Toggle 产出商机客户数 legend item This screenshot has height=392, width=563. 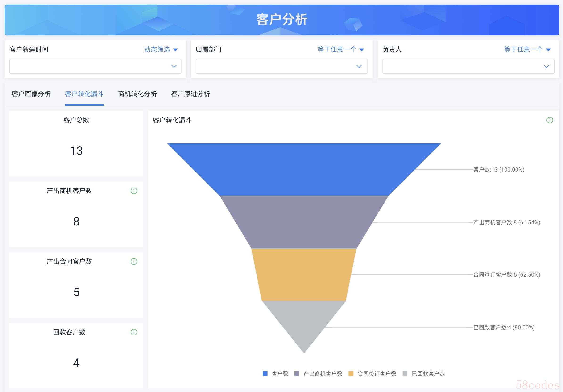click(x=318, y=374)
